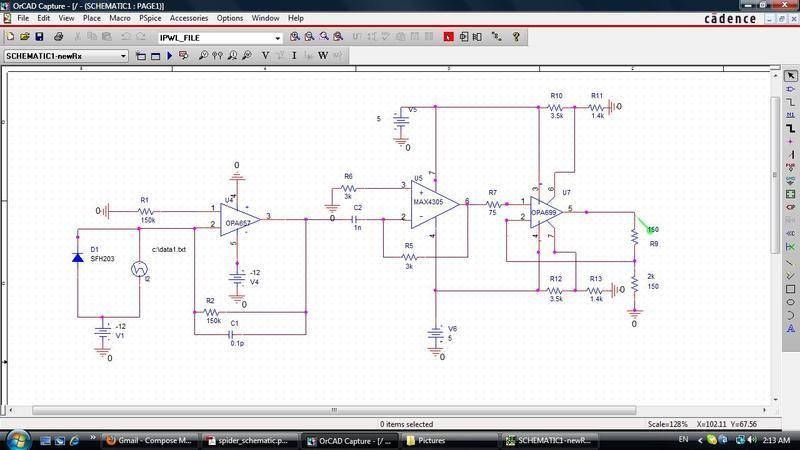Expand the SCHEMATIC1-newRx profile dropdown
800x450 pixels.
pyautogui.click(x=123, y=56)
